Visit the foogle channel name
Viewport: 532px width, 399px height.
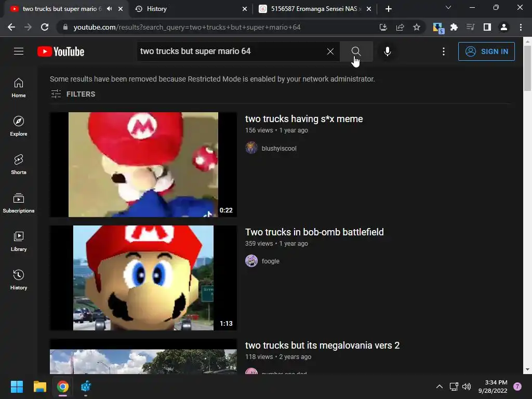[x=270, y=261]
